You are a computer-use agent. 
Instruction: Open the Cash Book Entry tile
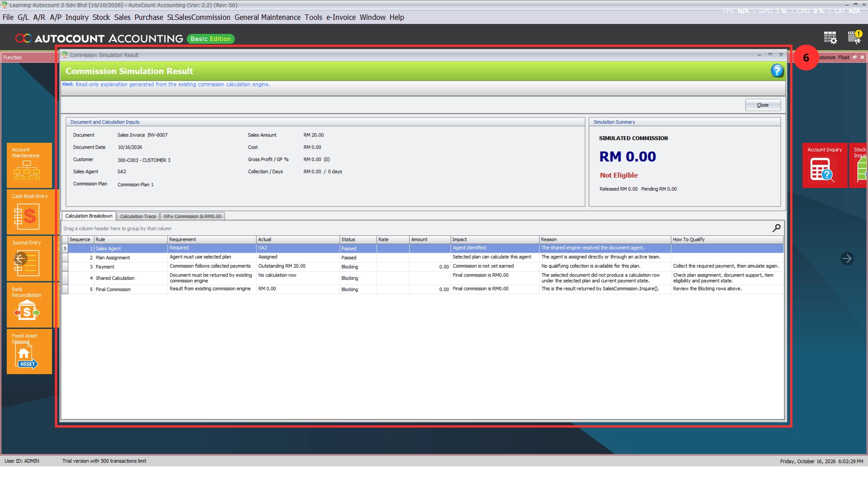[x=29, y=212]
